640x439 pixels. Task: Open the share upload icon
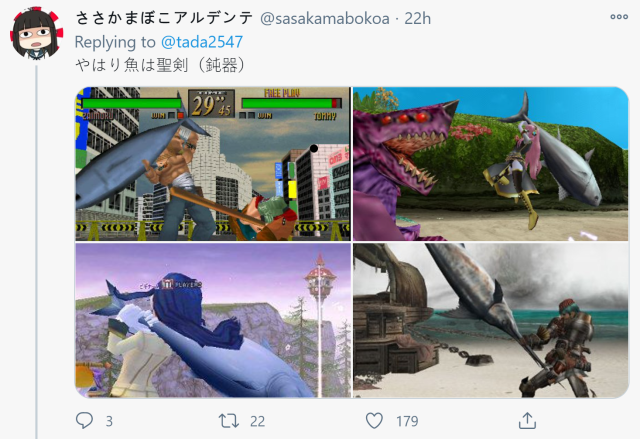tap(527, 421)
